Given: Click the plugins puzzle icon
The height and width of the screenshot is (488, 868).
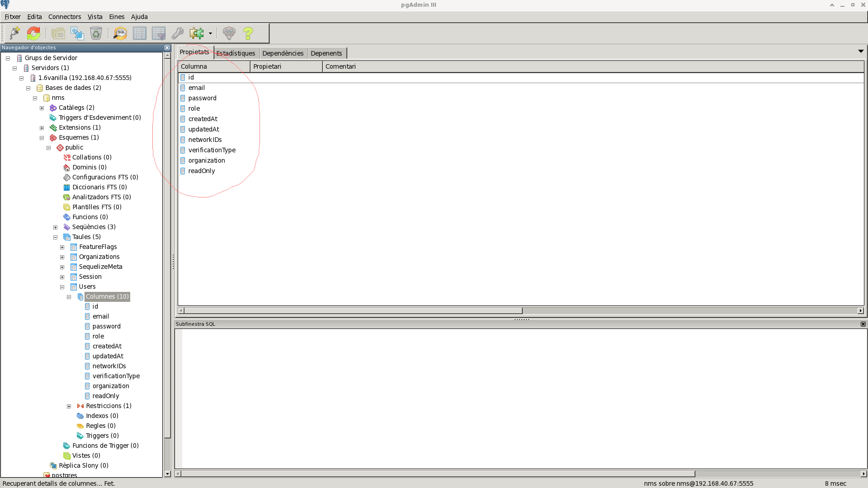Looking at the screenshot, I should [197, 33].
